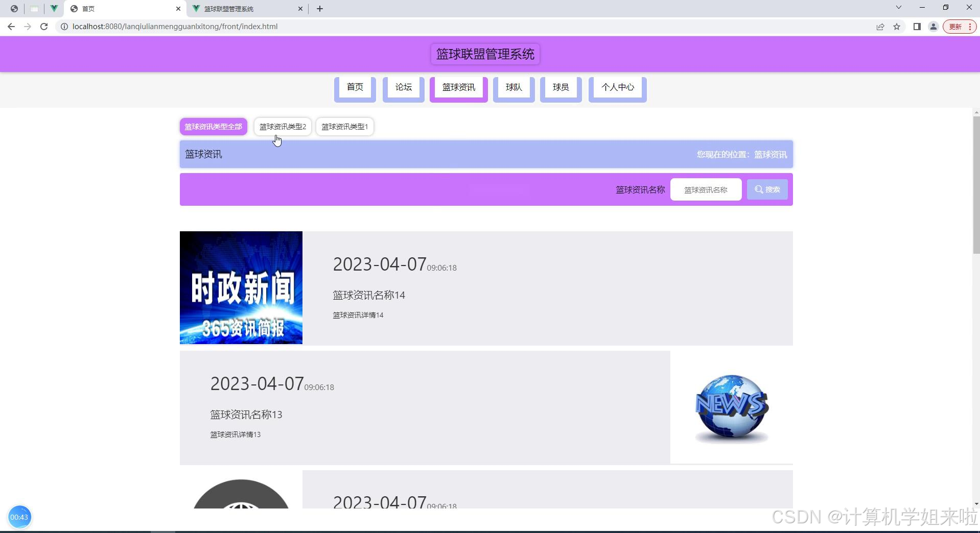Click the browser forward arrow
The height and width of the screenshot is (533, 980).
point(28,27)
